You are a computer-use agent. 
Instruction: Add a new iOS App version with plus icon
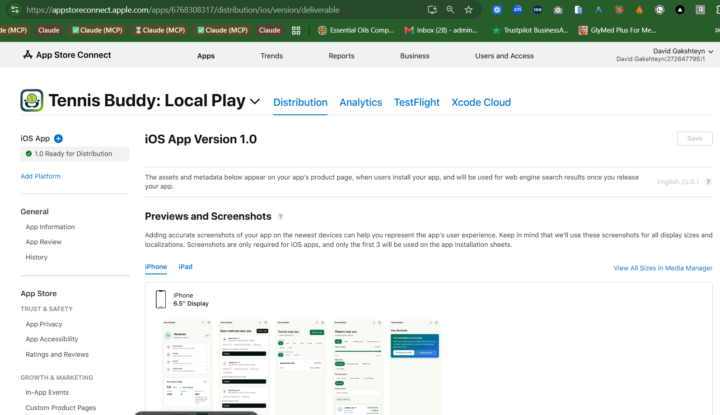click(58, 139)
